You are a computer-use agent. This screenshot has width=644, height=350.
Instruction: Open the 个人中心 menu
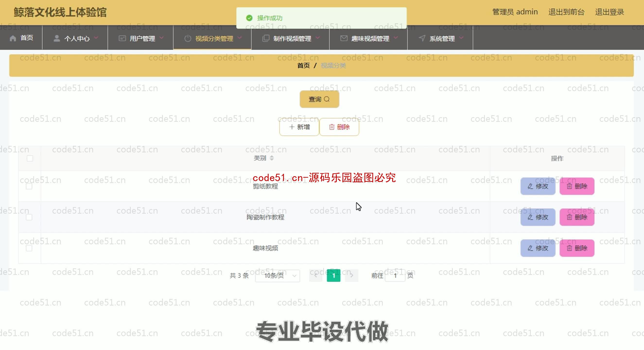(75, 38)
